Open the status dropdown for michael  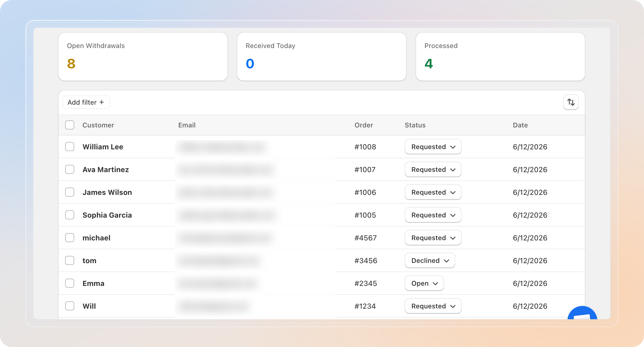(433, 238)
